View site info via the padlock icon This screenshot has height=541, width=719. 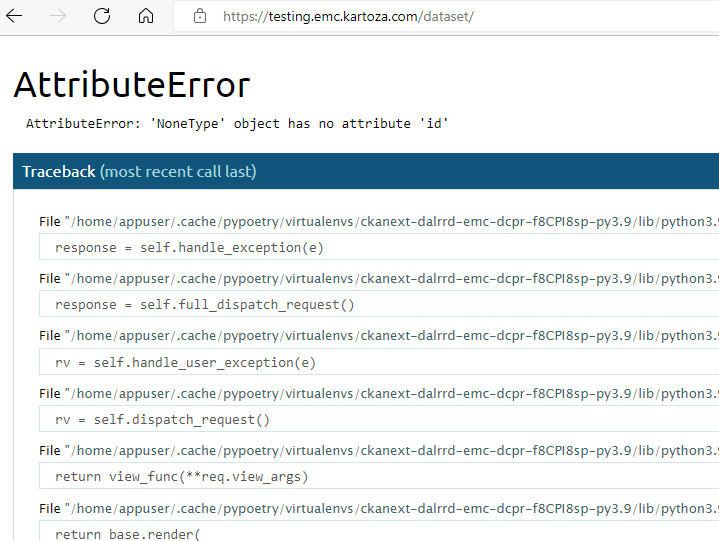(x=200, y=17)
